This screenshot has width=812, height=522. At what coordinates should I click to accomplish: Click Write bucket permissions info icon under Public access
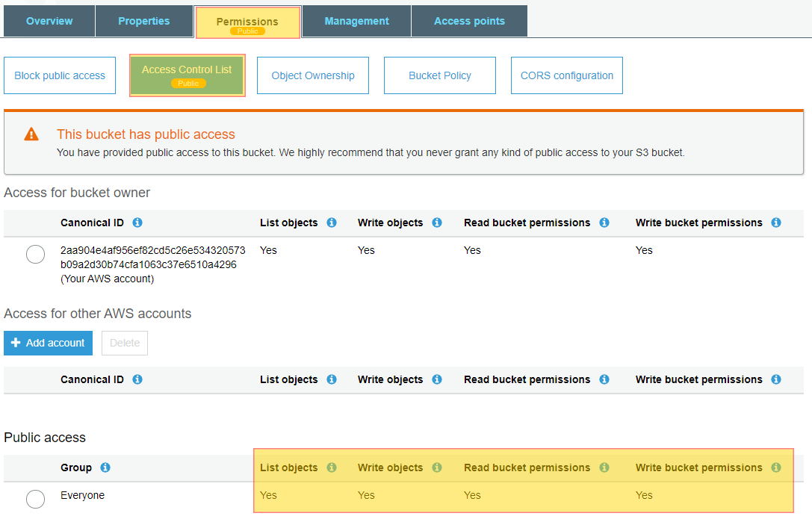tap(775, 467)
